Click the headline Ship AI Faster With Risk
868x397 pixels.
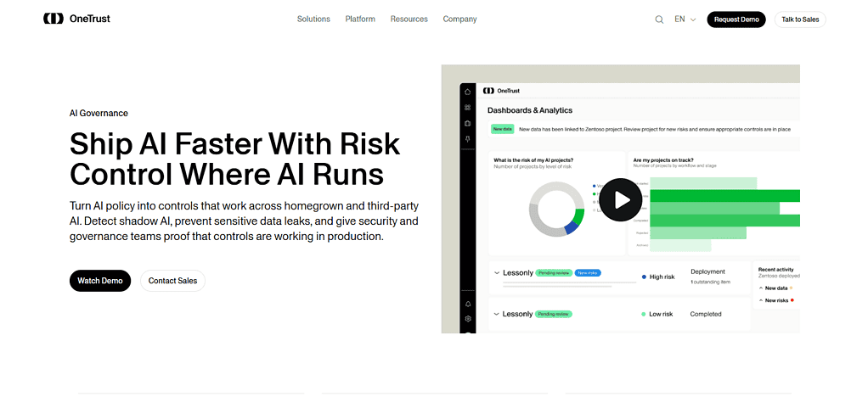click(x=234, y=143)
